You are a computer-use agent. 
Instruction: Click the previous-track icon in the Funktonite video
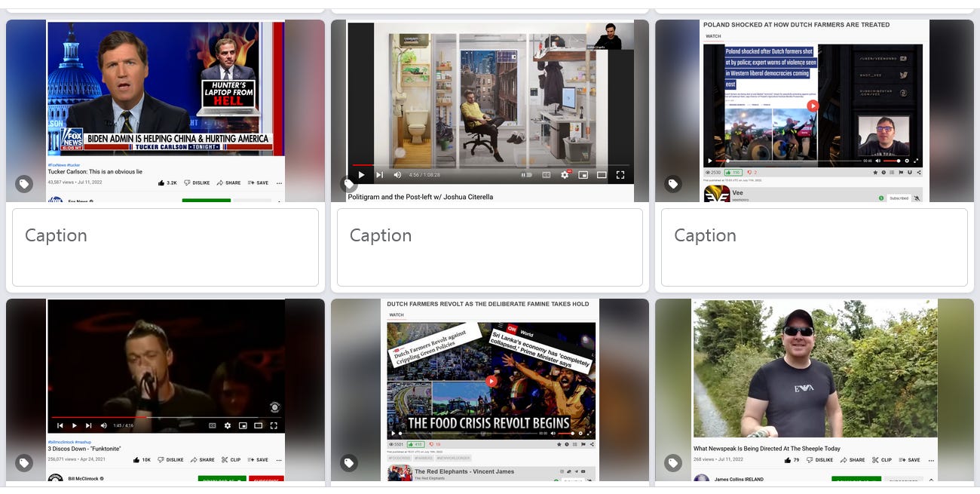pyautogui.click(x=60, y=425)
